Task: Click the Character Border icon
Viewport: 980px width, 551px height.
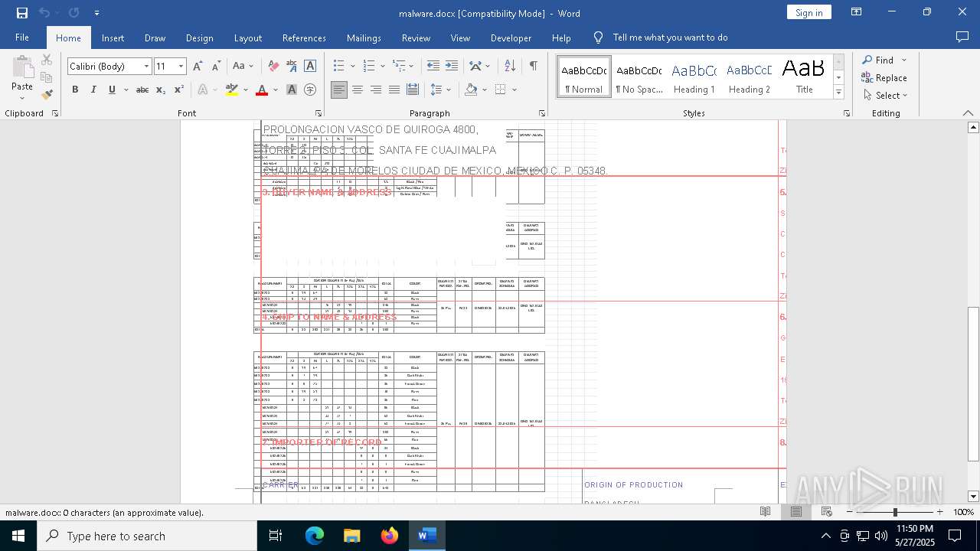Action: [x=310, y=67]
